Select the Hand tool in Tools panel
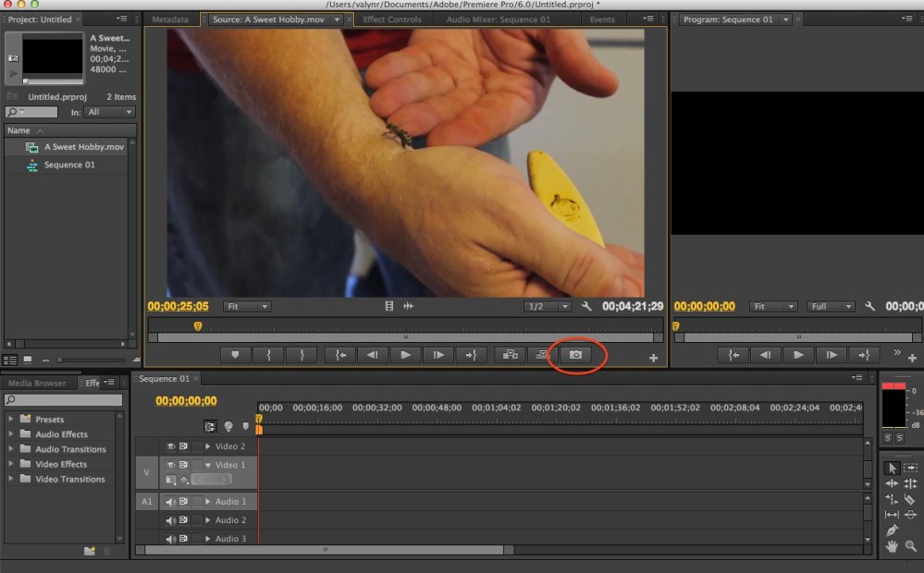This screenshot has width=924, height=573. tap(892, 546)
